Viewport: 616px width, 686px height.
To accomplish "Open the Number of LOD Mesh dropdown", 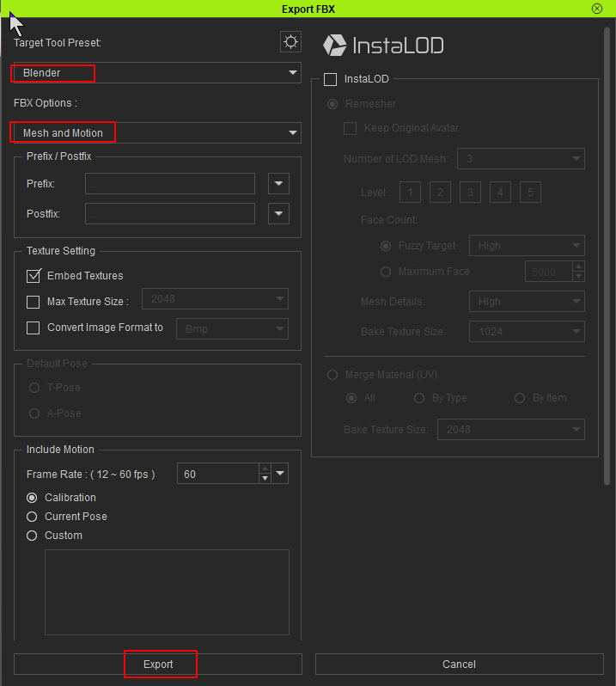I will click(x=521, y=158).
